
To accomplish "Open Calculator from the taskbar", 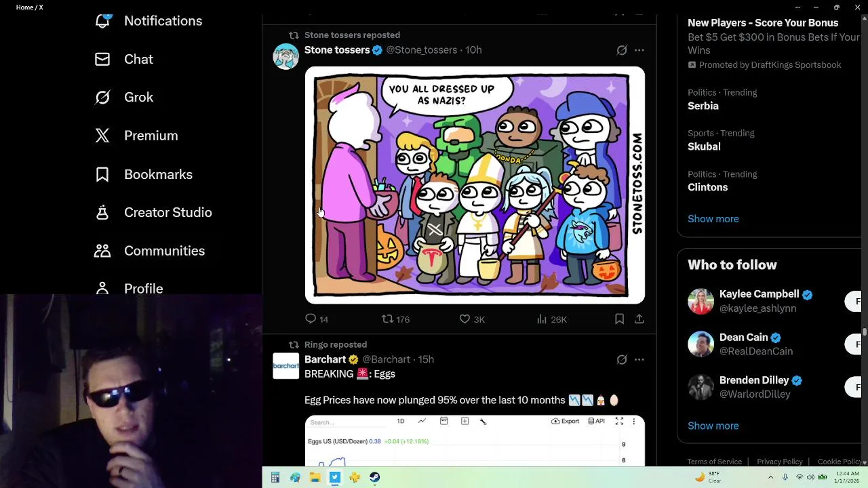I will (x=275, y=478).
